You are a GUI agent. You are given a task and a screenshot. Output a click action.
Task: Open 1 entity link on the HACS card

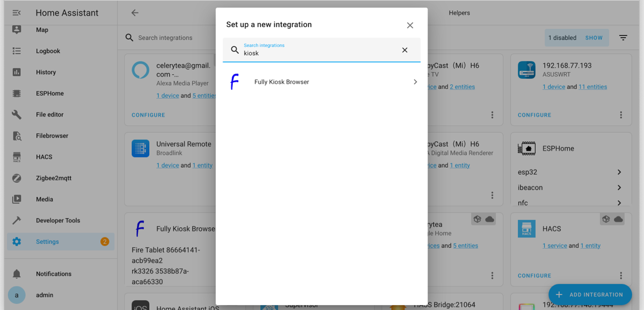pos(590,246)
